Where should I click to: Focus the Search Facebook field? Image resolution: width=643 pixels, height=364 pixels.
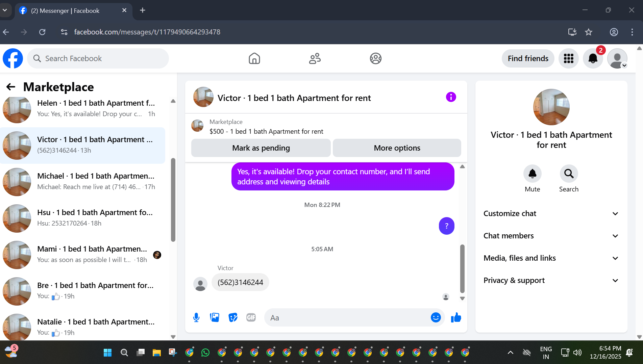(98, 58)
